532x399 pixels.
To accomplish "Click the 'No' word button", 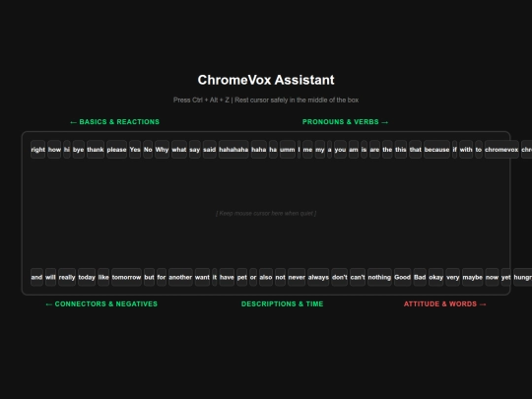I will click(x=148, y=150).
